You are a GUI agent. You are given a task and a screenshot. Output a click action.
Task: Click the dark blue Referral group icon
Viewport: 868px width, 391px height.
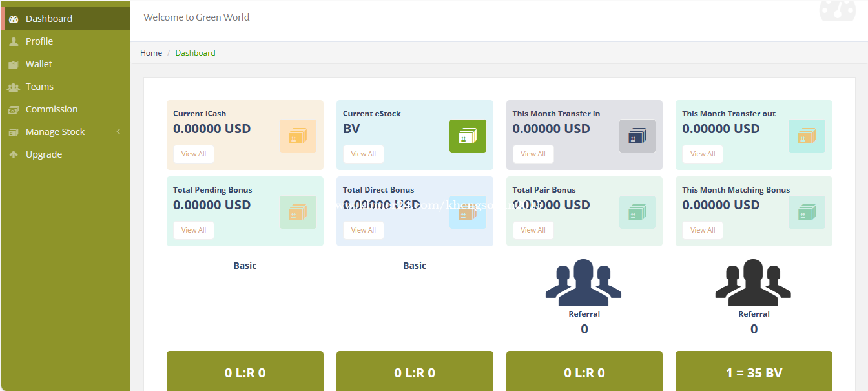[x=584, y=281]
